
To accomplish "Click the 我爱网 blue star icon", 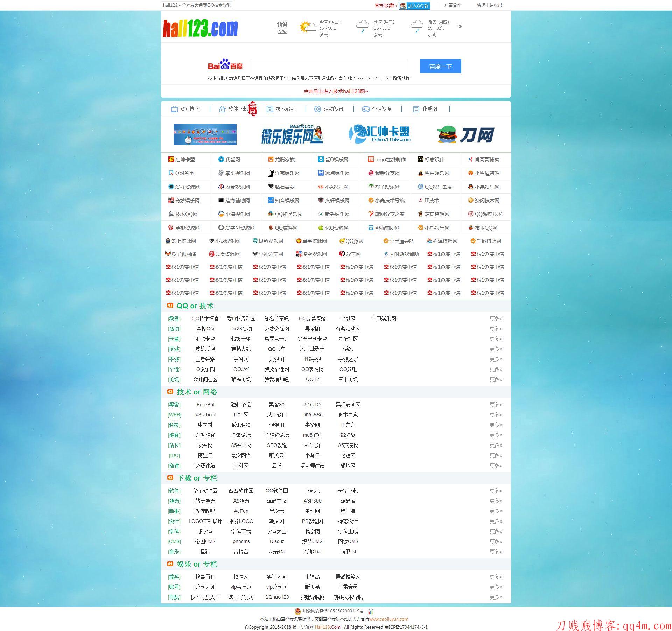I will (x=221, y=160).
